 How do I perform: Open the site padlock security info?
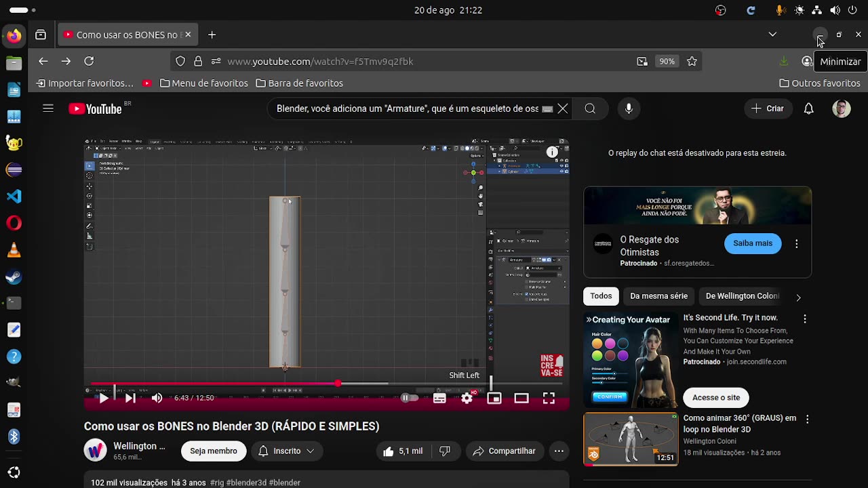coord(198,61)
